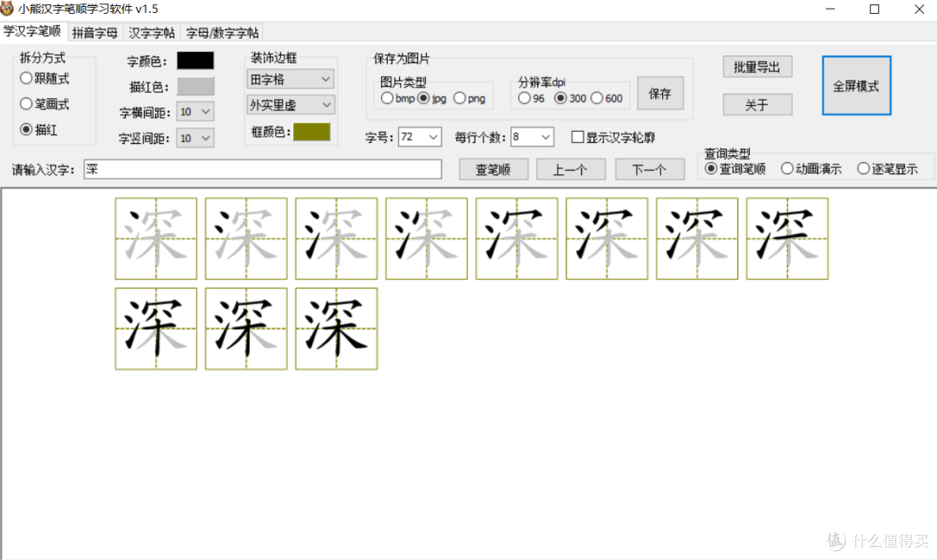Open the 字号 font size dropdown
The image size is (937, 560).
420,137
